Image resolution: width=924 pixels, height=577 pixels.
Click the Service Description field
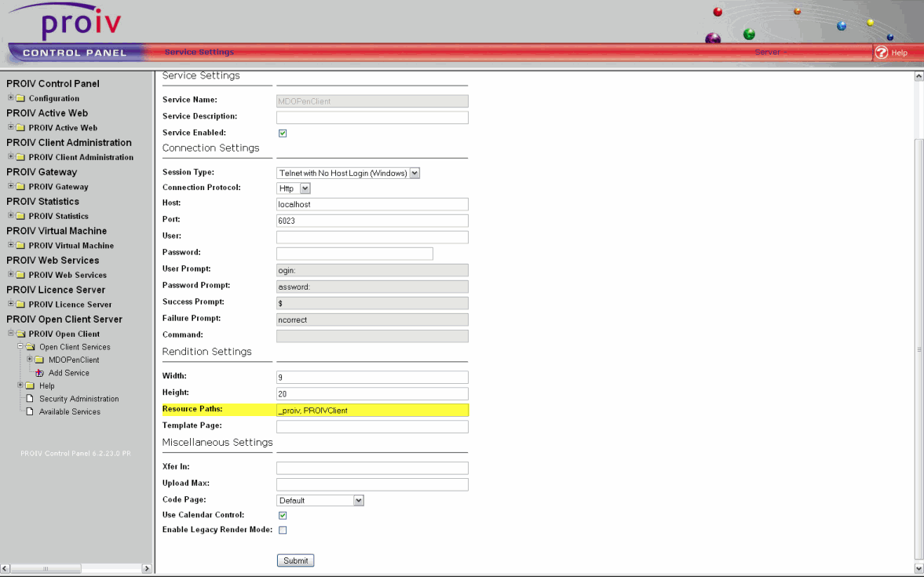click(372, 117)
